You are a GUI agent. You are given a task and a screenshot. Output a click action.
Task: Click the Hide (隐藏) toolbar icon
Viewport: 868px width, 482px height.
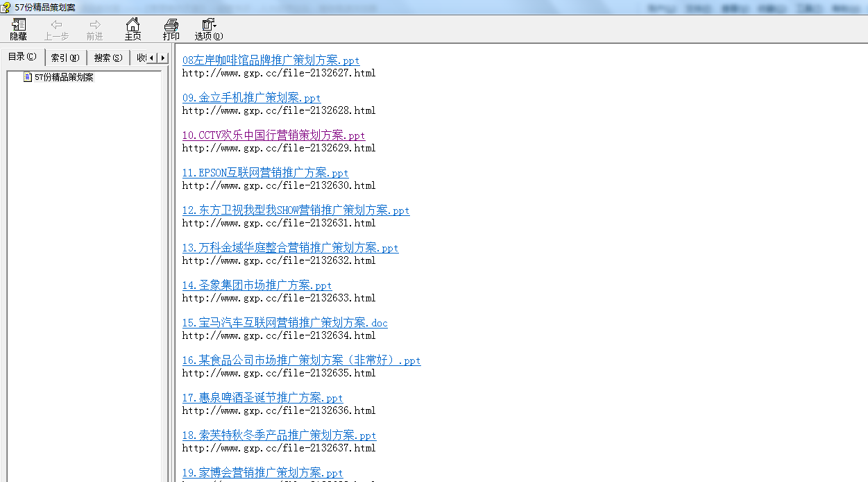click(19, 25)
